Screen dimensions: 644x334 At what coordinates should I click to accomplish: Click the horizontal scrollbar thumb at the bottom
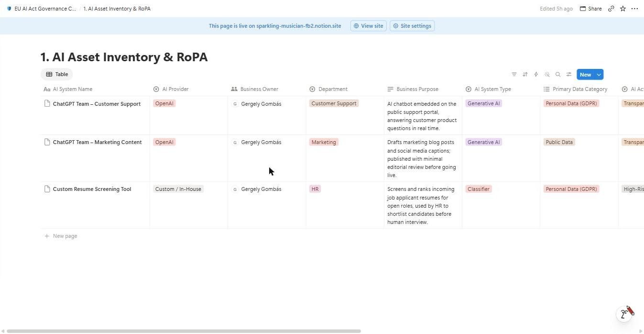[x=184, y=331]
